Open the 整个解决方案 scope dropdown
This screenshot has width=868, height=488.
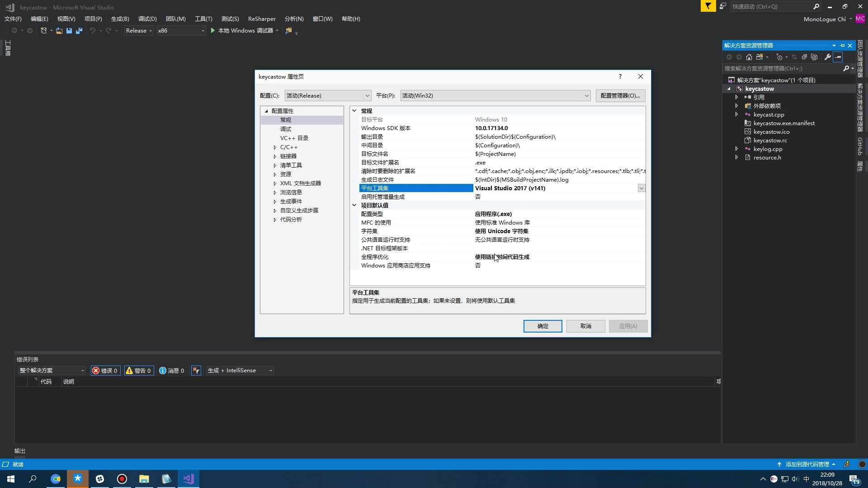point(52,371)
